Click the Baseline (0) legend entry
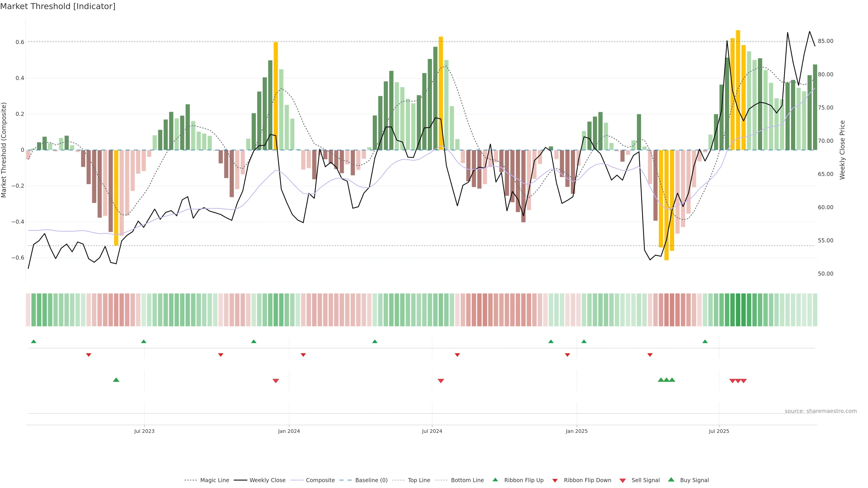The image size is (868, 488). (x=371, y=480)
